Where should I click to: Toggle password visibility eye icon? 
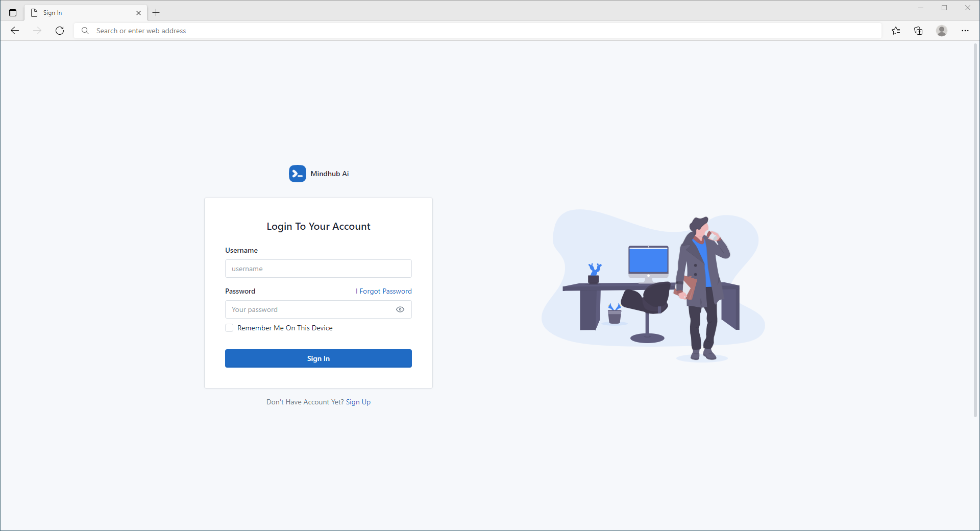point(400,309)
